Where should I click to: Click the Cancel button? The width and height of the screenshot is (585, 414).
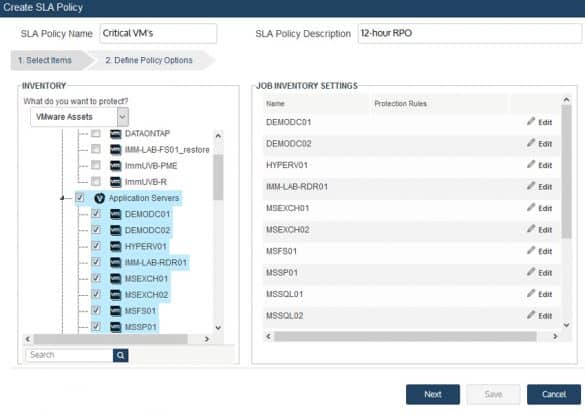tap(554, 394)
